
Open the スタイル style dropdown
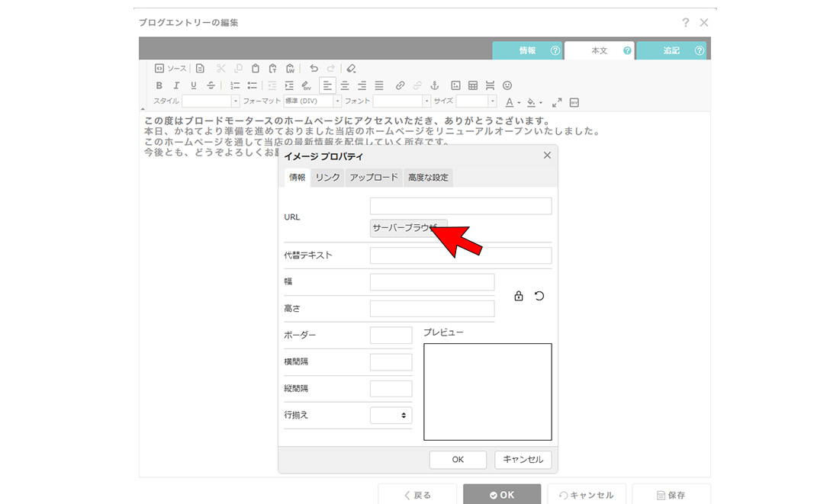[211, 101]
